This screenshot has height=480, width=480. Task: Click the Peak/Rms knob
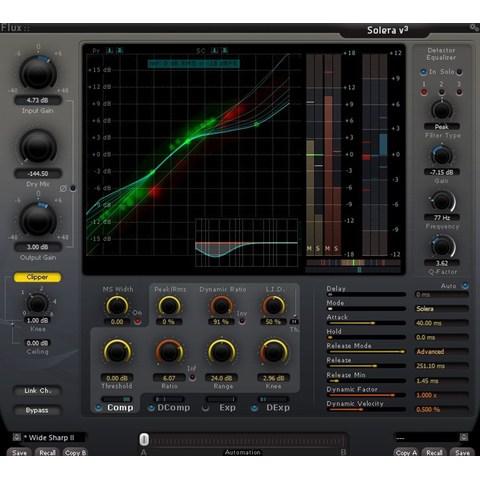point(169,306)
